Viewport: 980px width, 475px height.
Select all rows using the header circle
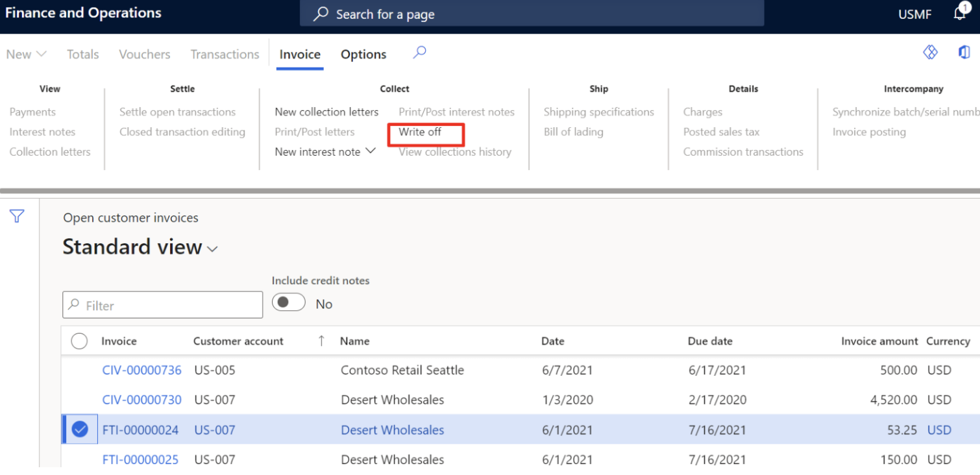click(x=79, y=340)
